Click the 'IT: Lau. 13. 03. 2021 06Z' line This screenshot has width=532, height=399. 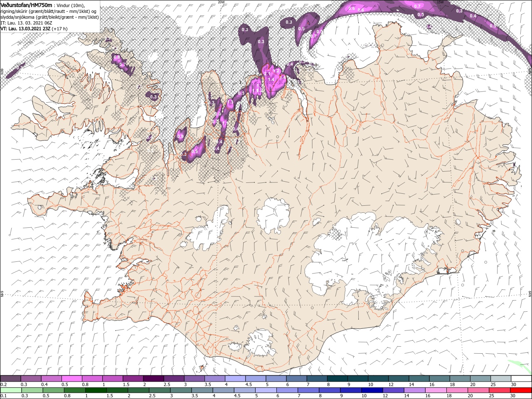pyautogui.click(x=26, y=23)
